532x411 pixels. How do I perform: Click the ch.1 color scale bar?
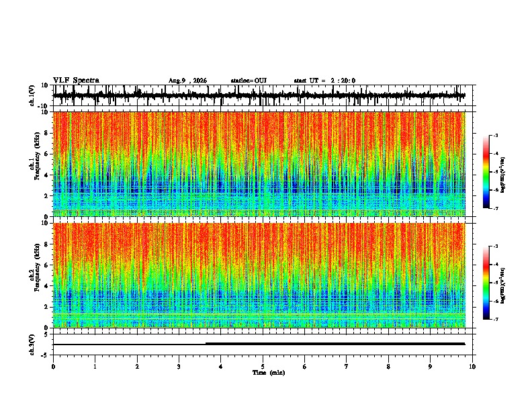pyautogui.click(x=486, y=172)
